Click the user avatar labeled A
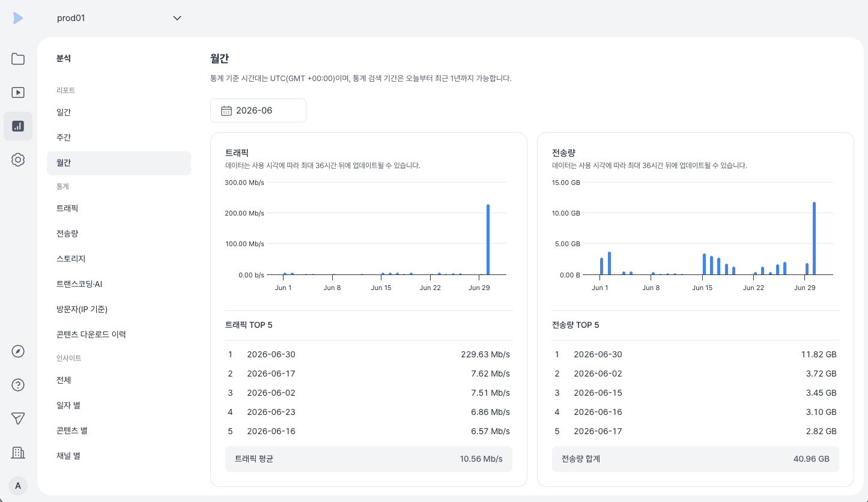This screenshot has width=868, height=502. click(x=18, y=486)
